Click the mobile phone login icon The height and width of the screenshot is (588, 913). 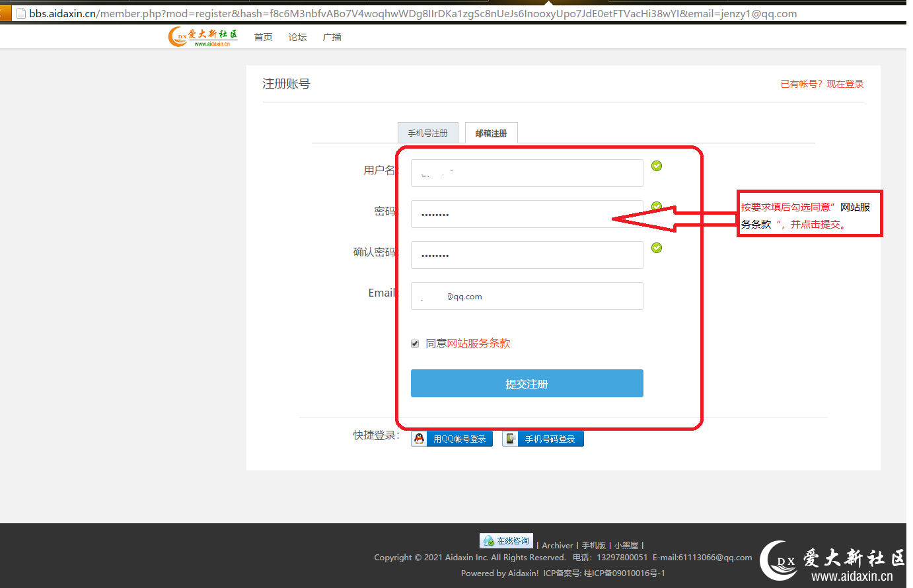(511, 439)
